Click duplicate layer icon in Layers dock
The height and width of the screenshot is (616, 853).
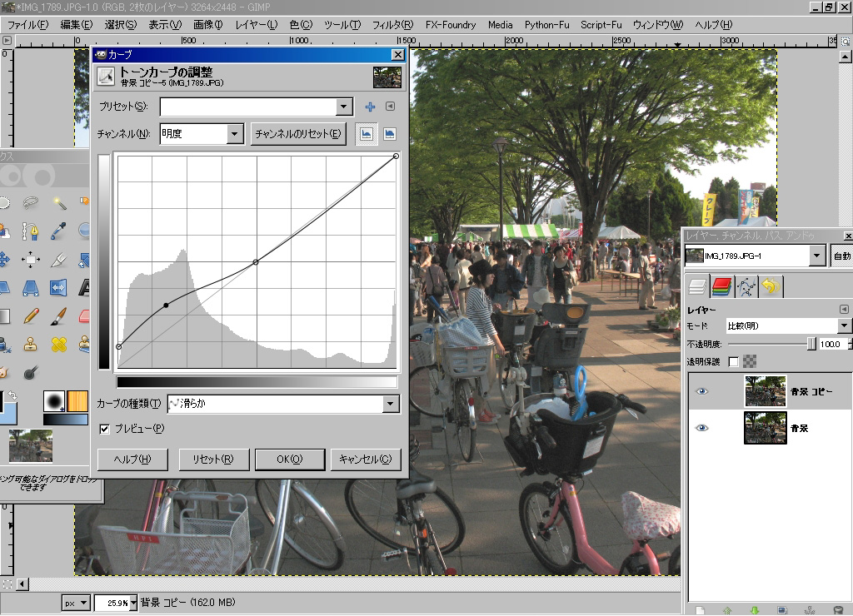781,610
